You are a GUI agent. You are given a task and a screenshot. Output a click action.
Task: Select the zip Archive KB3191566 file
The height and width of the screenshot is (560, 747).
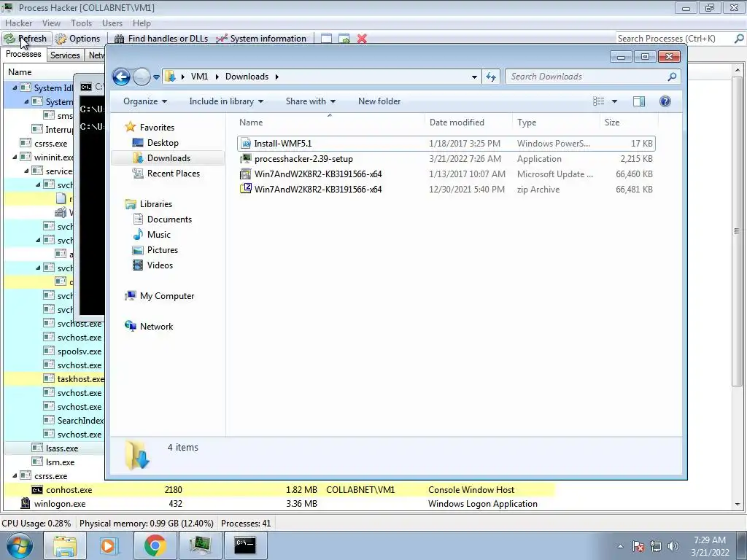(446, 189)
